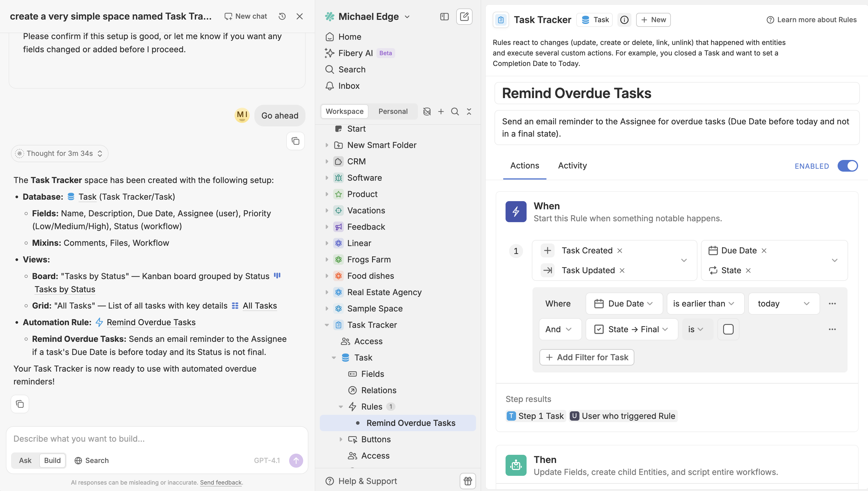Expand the CRM space in sidebar
The image size is (868, 491).
(x=327, y=161)
